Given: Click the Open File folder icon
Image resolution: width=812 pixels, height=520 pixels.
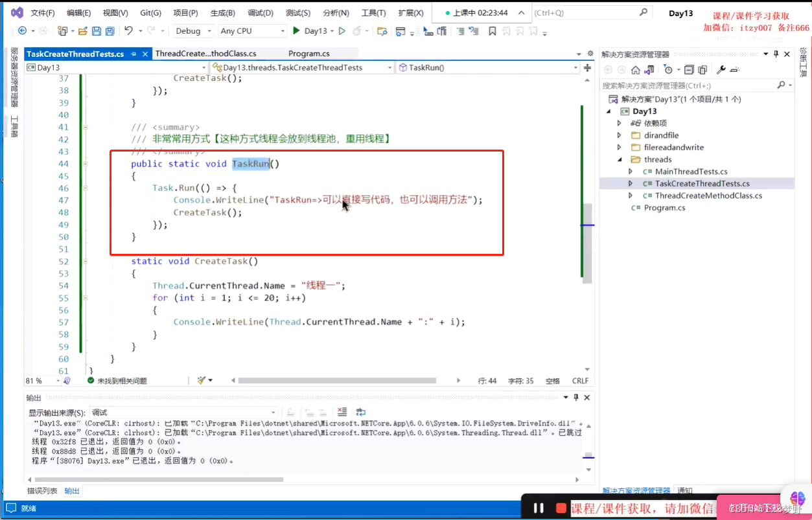Looking at the screenshot, I should tap(82, 30).
